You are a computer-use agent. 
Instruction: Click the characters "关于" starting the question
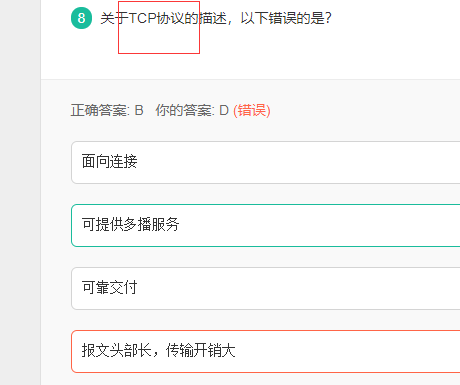click(114, 18)
